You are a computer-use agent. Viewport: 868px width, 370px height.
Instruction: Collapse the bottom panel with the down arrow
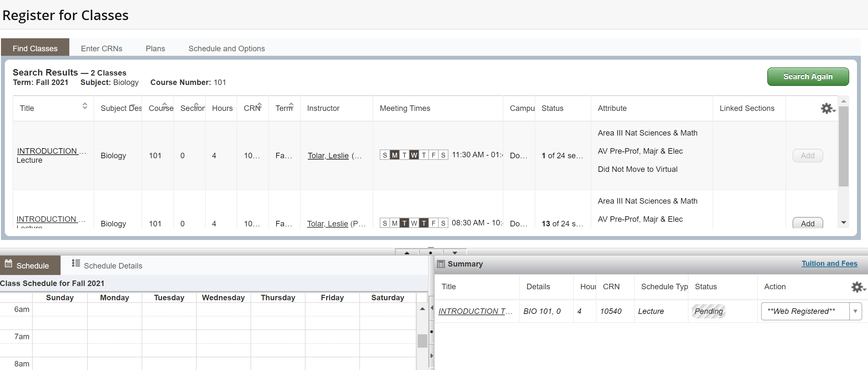pyautogui.click(x=455, y=252)
